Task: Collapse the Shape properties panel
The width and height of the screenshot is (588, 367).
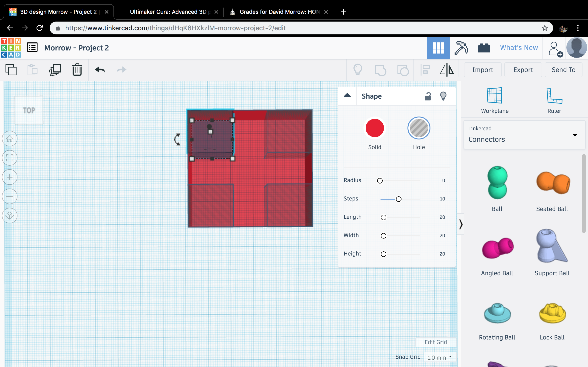Action: coord(347,95)
